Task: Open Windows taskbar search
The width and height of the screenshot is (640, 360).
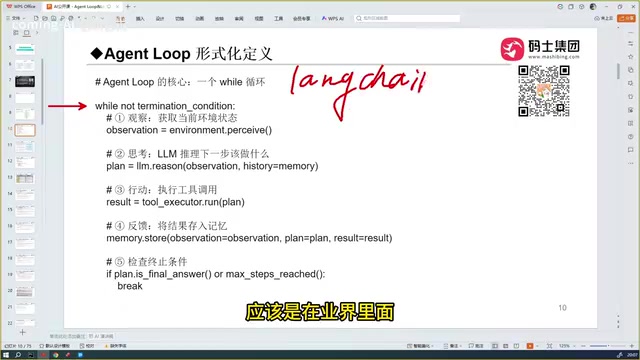Action: 18,355
